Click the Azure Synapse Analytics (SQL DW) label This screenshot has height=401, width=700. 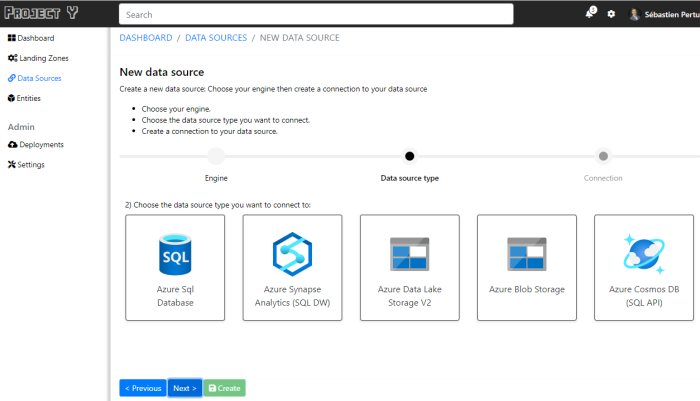pos(292,296)
